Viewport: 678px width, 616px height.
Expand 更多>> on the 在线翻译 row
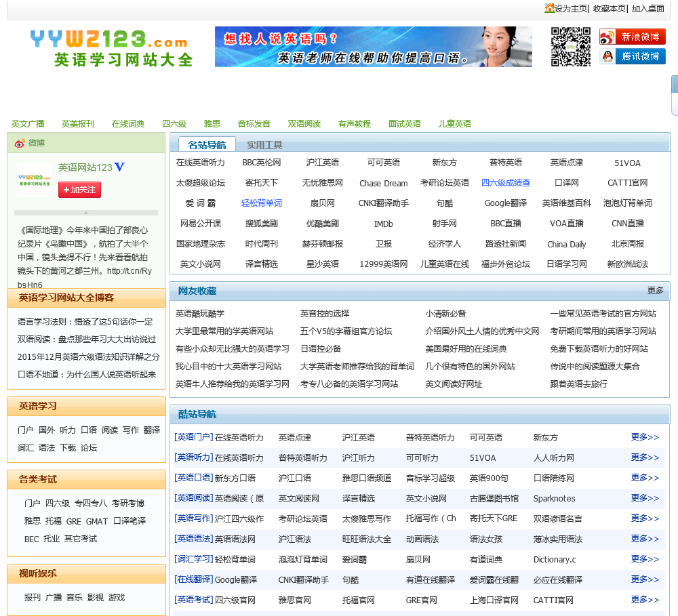[644, 579]
